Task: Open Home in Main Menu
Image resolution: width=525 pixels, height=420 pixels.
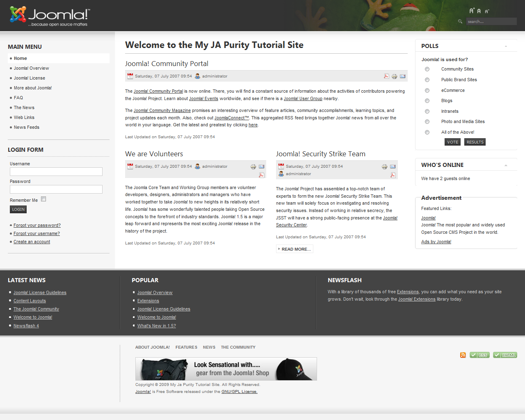Action: [59, 58]
